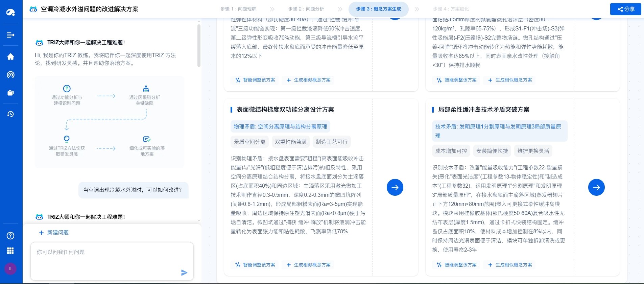Click 生成相似概念方案 under 表面微结构 card
Viewport: 644px width, 284px height.
tap(309, 265)
